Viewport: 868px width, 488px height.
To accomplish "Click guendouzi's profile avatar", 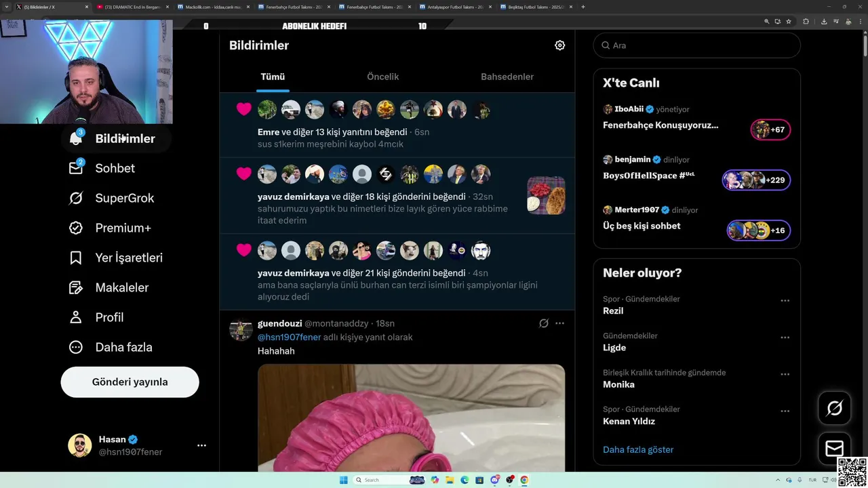I will coord(241,329).
